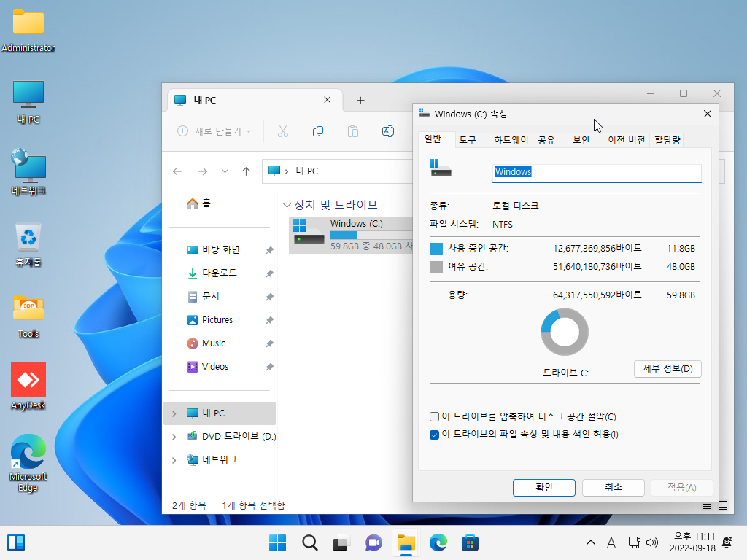Click the Cut scissors icon in Explorer toolbar
This screenshot has height=560, width=747.
283,131
